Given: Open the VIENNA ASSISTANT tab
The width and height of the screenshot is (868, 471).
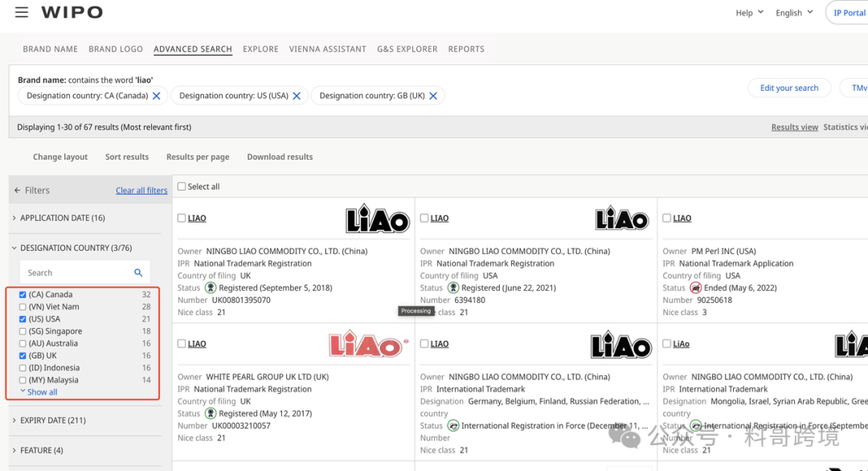Looking at the screenshot, I should pyautogui.click(x=328, y=49).
